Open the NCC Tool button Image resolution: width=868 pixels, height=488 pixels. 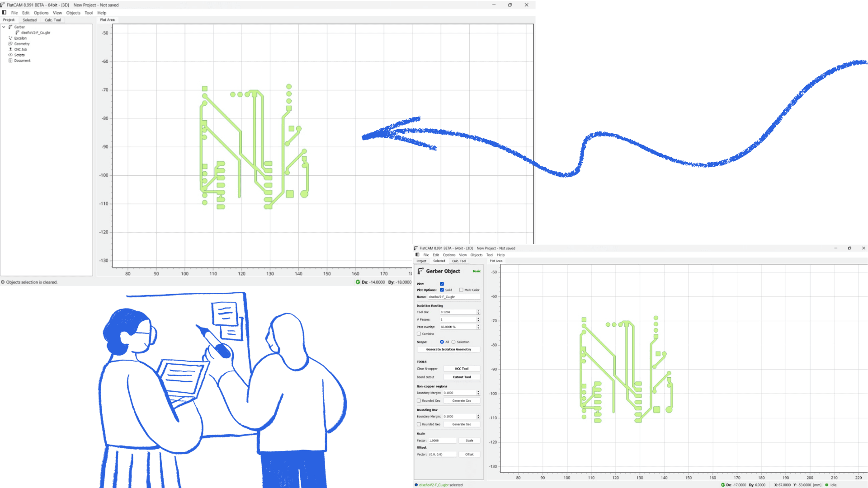pos(462,369)
